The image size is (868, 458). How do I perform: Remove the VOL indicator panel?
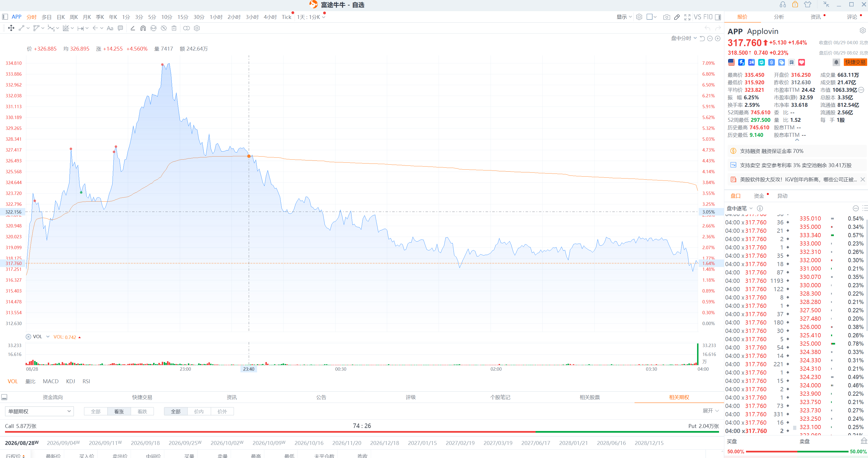(28, 337)
